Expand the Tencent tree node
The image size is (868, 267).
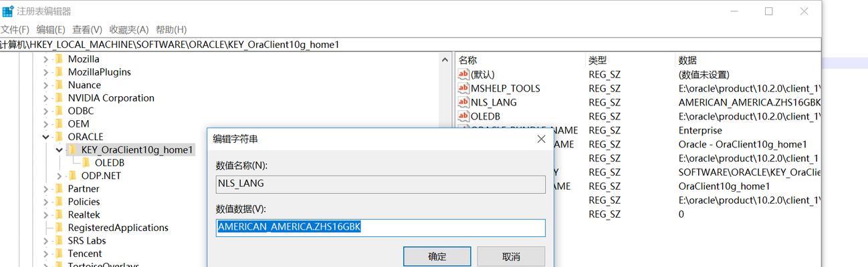pos(46,254)
